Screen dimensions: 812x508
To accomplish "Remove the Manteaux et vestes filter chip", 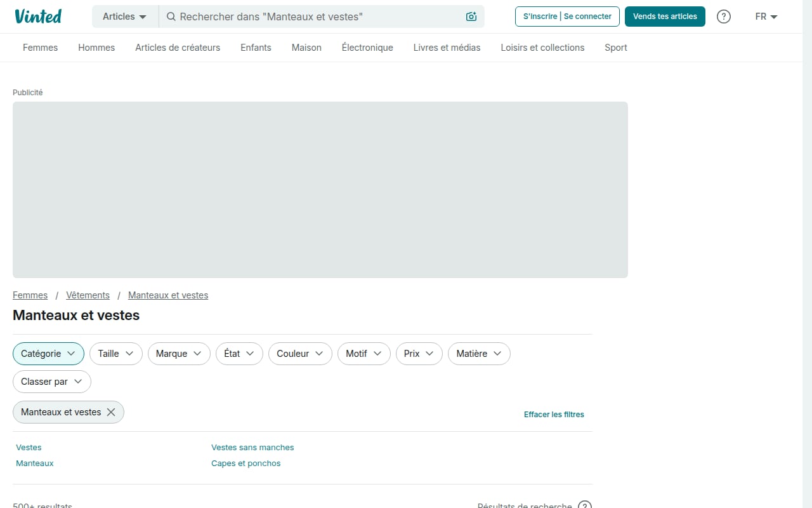I will pos(111,412).
